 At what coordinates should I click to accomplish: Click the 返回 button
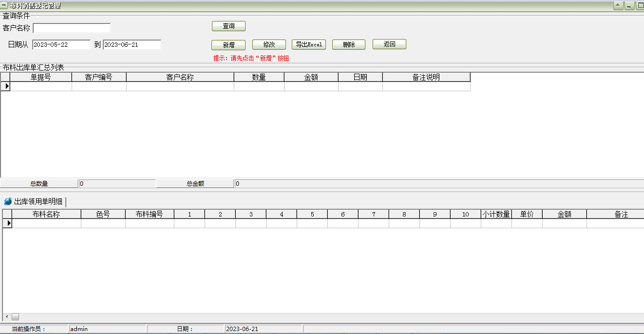click(x=389, y=44)
